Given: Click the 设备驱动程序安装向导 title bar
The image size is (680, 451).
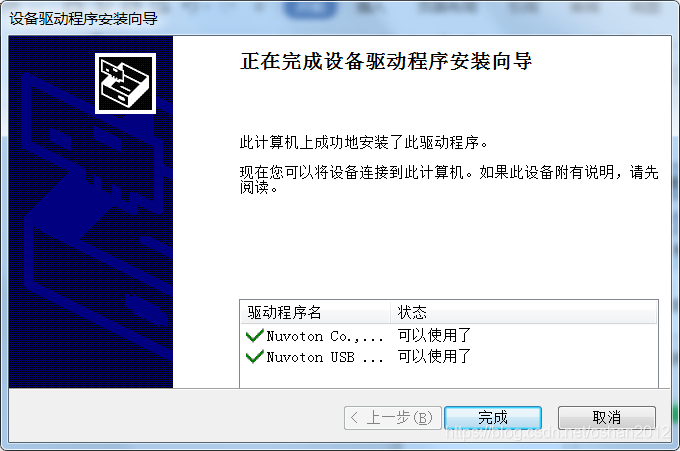Looking at the screenshot, I should pyautogui.click(x=83, y=19).
